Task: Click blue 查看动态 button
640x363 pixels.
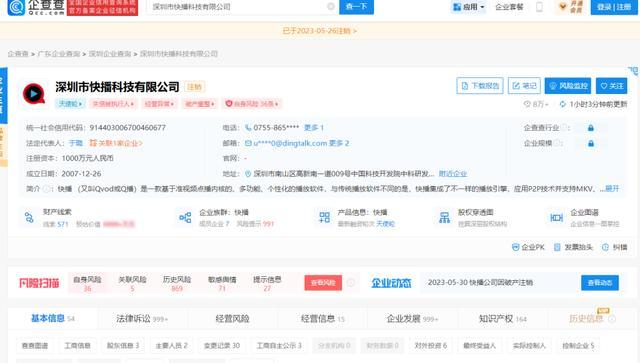Action: click(x=600, y=283)
